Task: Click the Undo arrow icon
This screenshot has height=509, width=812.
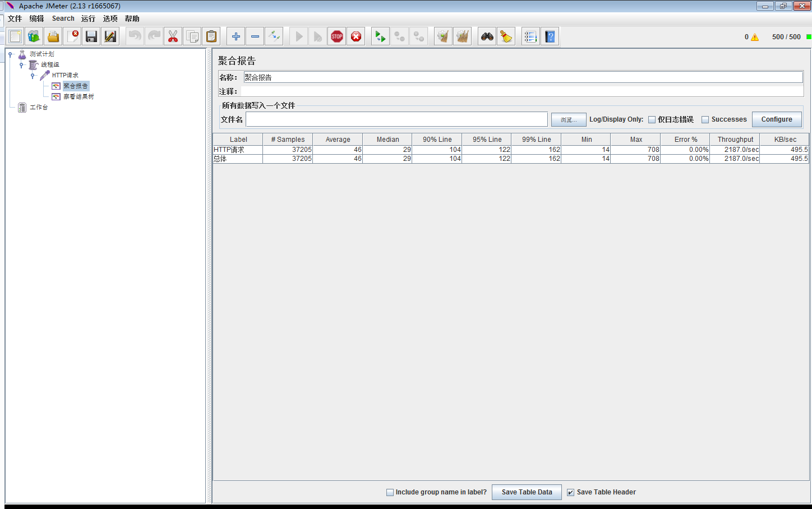Action: click(135, 36)
